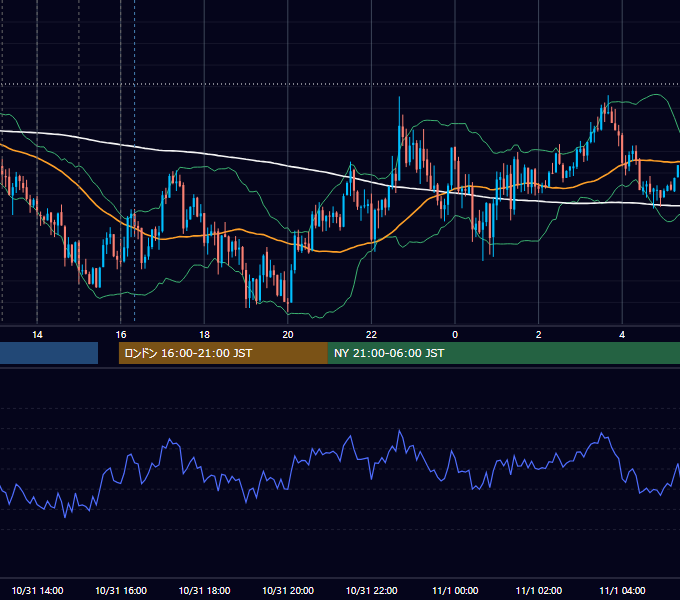The width and height of the screenshot is (680, 600).
Task: Click the 10/31 14:00 date label
Action: pyautogui.click(x=37, y=590)
